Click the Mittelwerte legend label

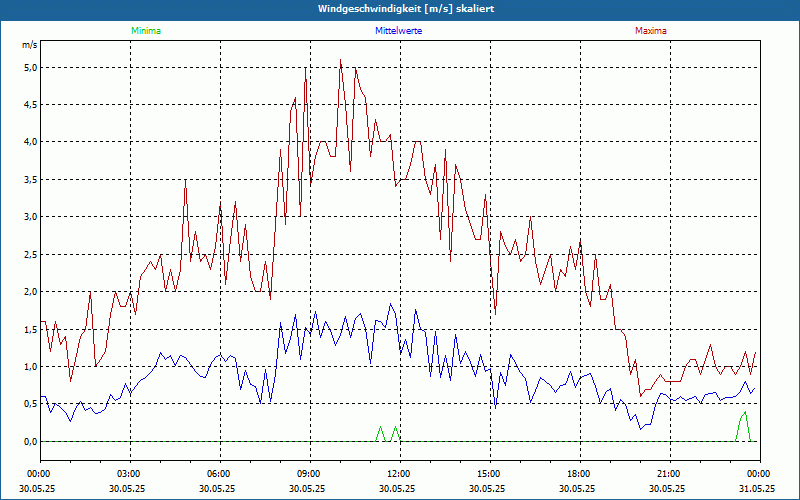click(x=398, y=31)
